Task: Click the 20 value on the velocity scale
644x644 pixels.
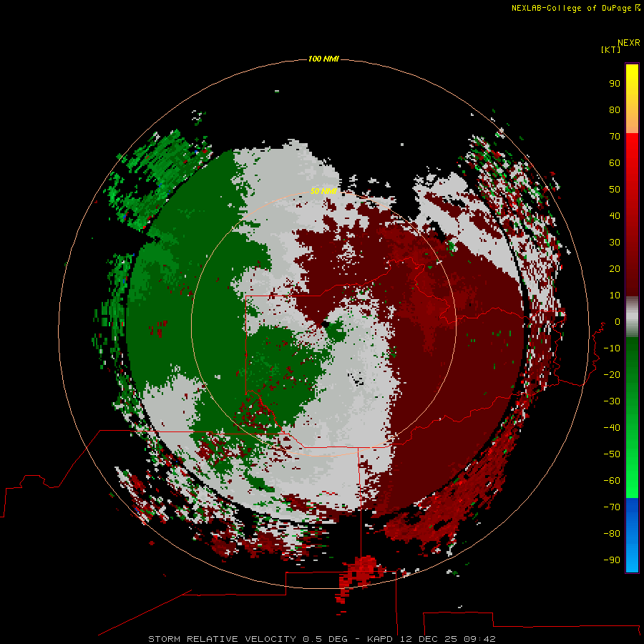Action: point(615,269)
